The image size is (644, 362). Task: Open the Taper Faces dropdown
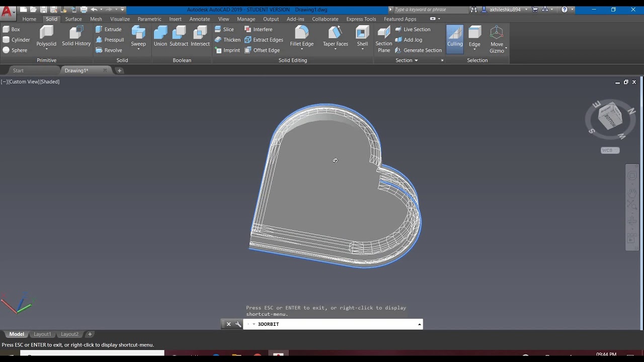coord(336,49)
